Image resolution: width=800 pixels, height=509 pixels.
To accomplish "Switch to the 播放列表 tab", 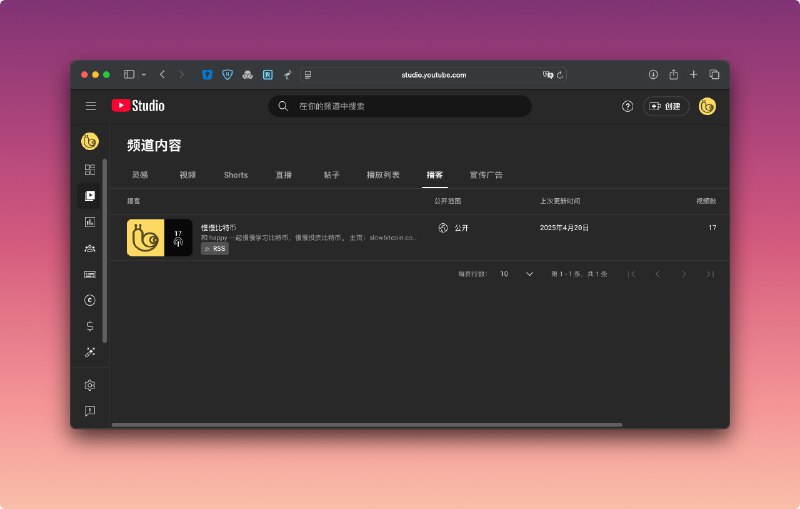I will 383,175.
